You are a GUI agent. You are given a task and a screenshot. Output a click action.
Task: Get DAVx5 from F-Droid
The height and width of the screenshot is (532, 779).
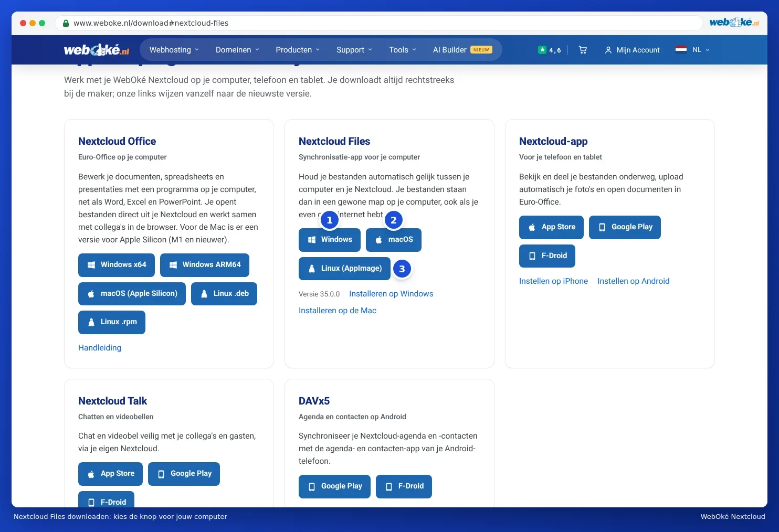tap(404, 486)
